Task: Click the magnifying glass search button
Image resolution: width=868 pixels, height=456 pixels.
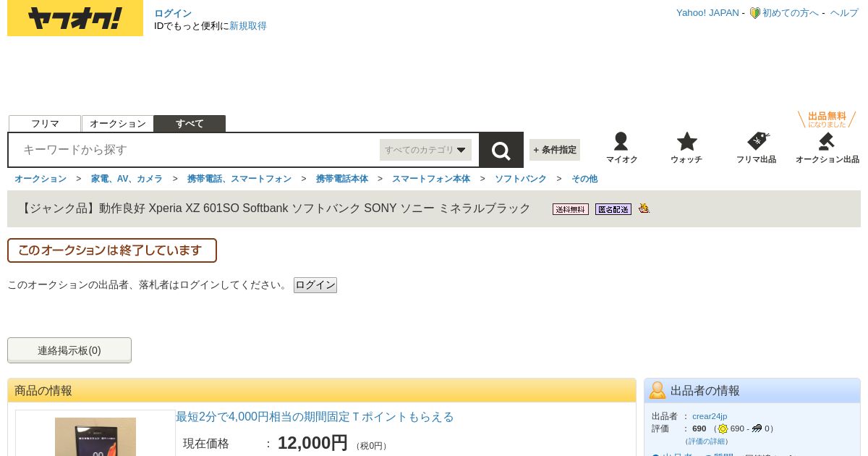Action: point(501,150)
